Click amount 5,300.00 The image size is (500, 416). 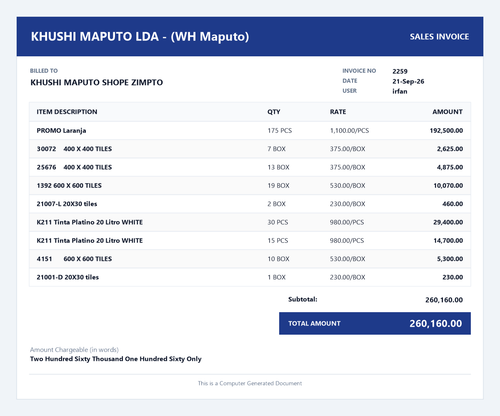point(450,259)
